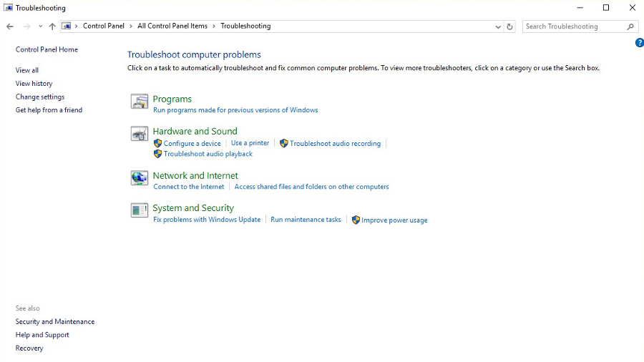Open Hardware and Sound heading
The height and width of the screenshot is (362, 644).
point(195,131)
